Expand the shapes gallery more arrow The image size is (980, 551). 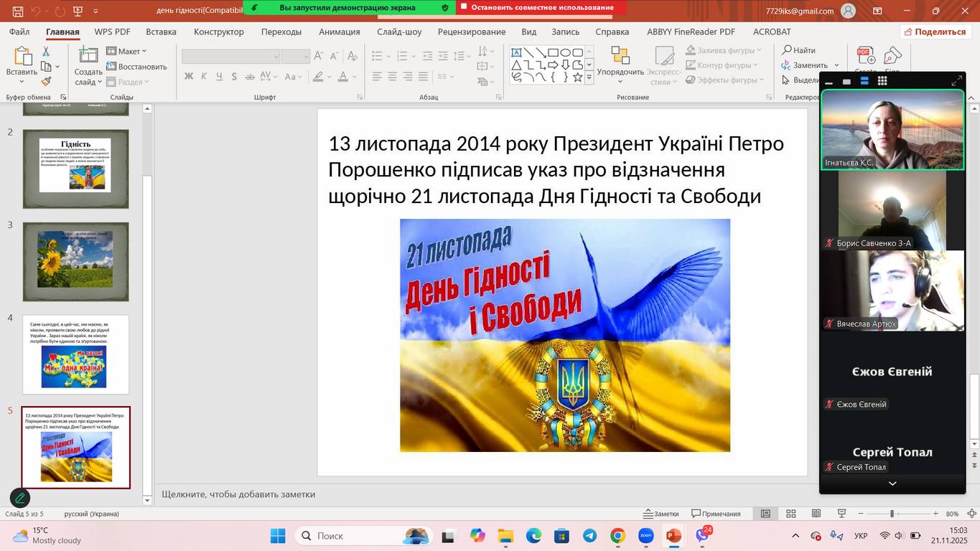pos(589,77)
